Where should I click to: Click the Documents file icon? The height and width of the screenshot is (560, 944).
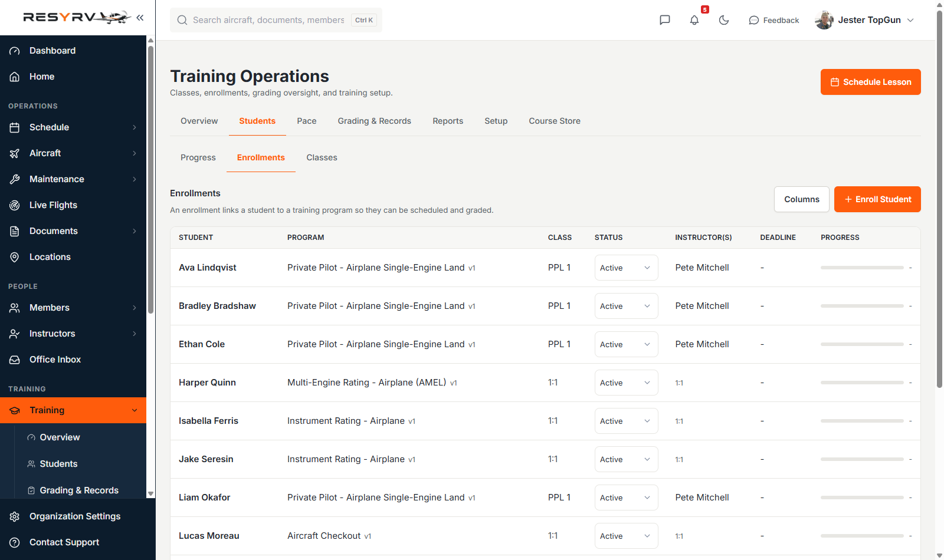pos(15,231)
